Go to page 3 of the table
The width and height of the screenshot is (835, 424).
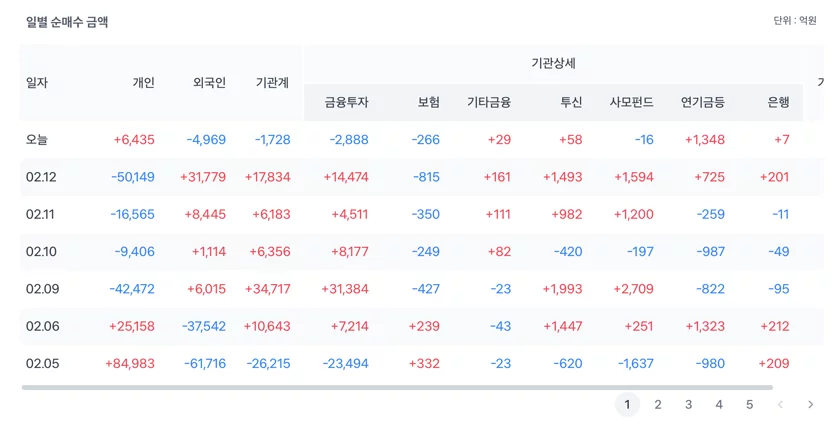688,405
